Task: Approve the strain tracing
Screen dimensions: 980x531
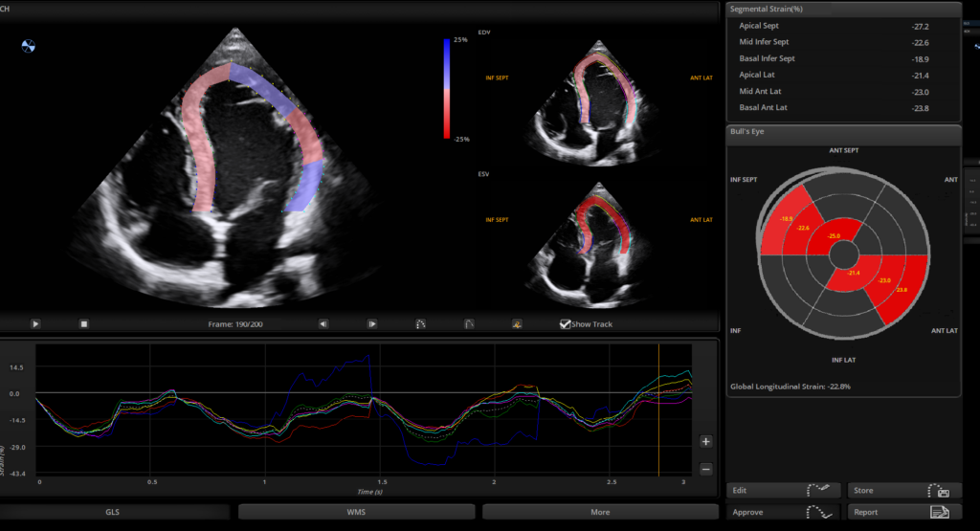Action: pyautogui.click(x=783, y=512)
